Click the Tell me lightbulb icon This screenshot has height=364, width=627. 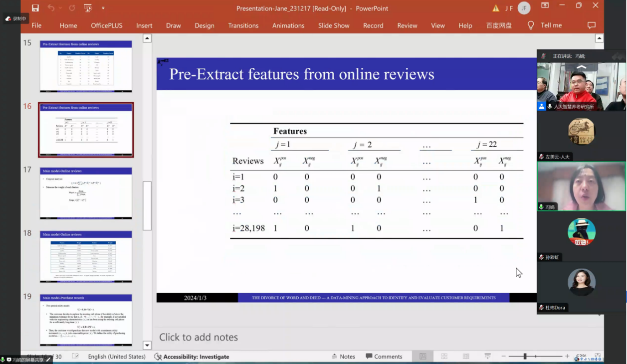531,25
